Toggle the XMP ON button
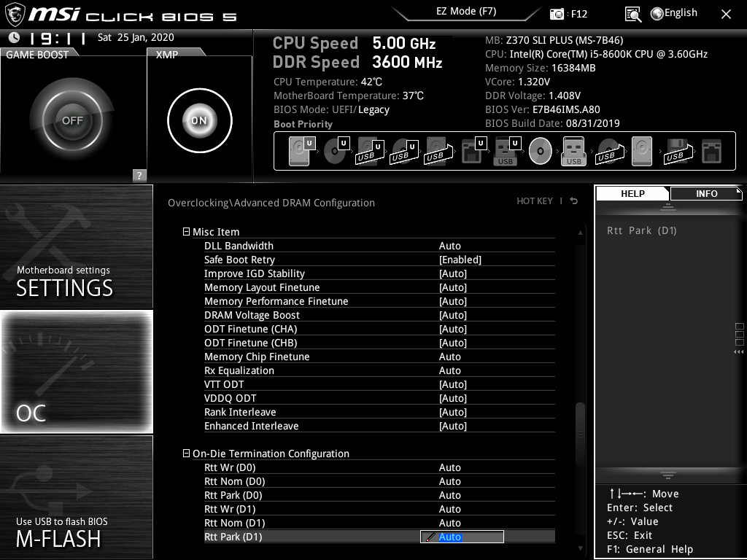 point(200,120)
